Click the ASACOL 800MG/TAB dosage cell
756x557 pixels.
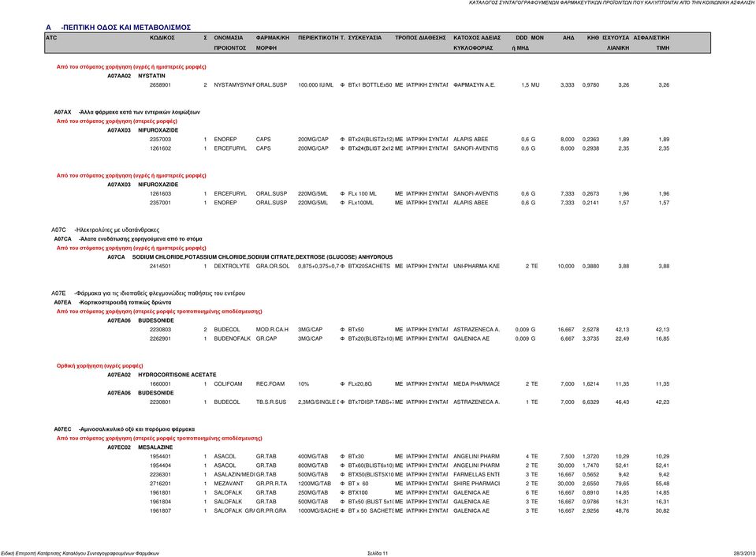pos(313,465)
